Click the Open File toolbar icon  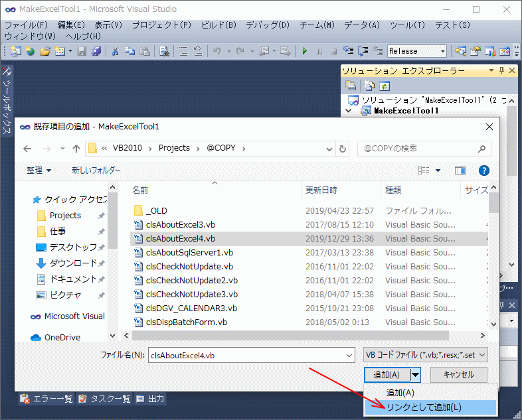coord(45,51)
